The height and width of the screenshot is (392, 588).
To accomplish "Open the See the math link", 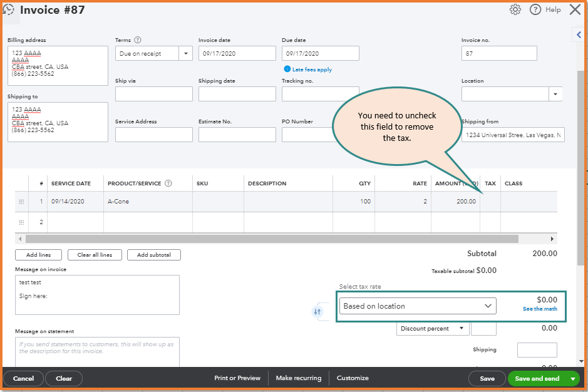I will click(x=540, y=309).
